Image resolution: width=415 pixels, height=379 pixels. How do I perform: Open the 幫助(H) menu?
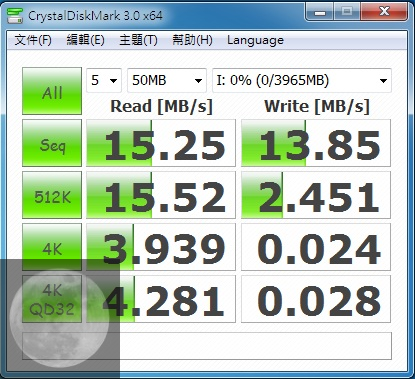pyautogui.click(x=192, y=40)
